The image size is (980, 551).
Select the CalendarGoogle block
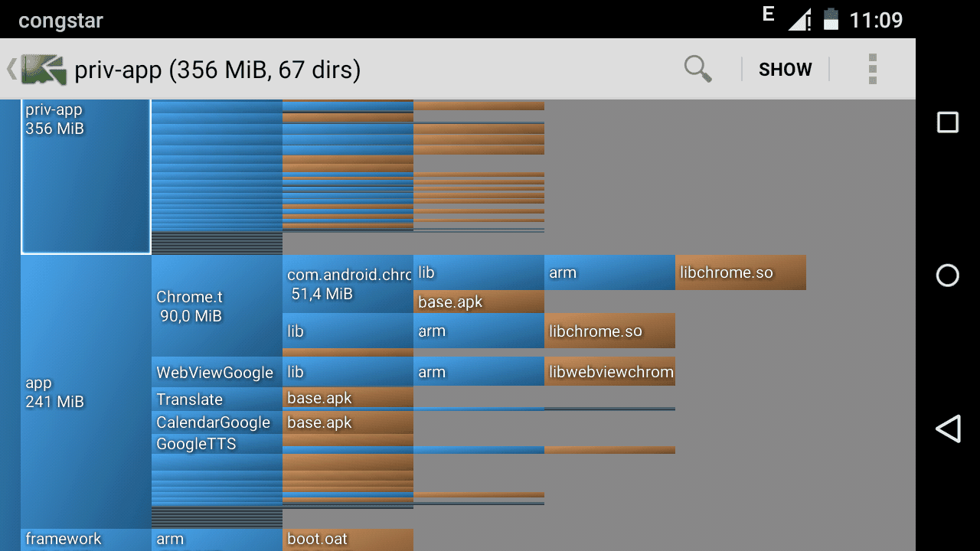click(217, 422)
